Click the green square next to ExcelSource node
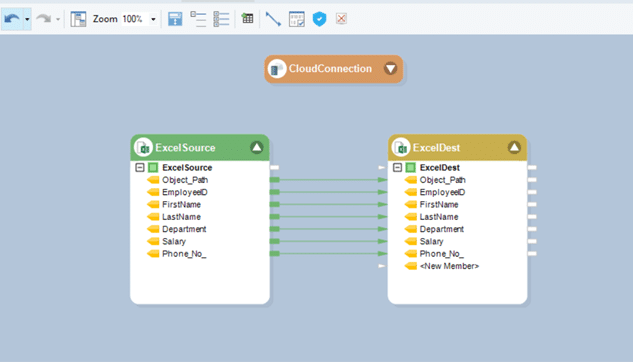Image resolution: width=633 pixels, height=362 pixels. tap(153, 167)
